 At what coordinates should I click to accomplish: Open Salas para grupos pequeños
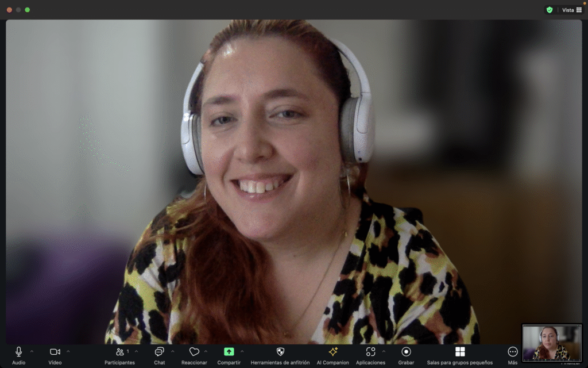[x=459, y=351]
